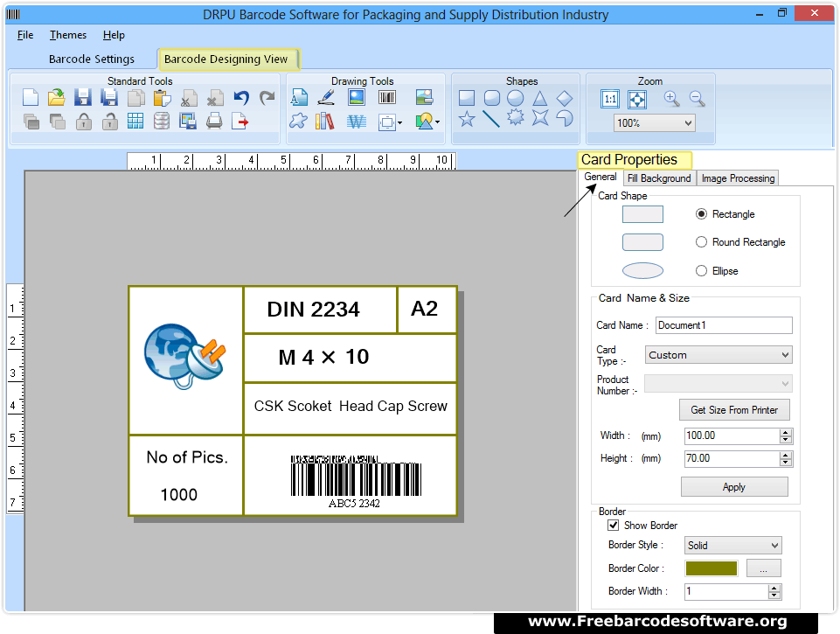The width and height of the screenshot is (840, 634).
Task: Undo the last action
Action: (x=241, y=98)
